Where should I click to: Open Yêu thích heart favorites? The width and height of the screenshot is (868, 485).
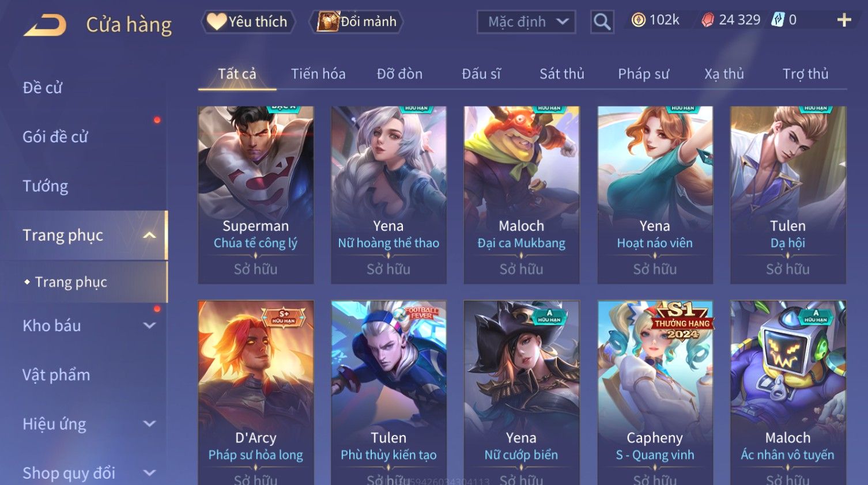point(217,21)
